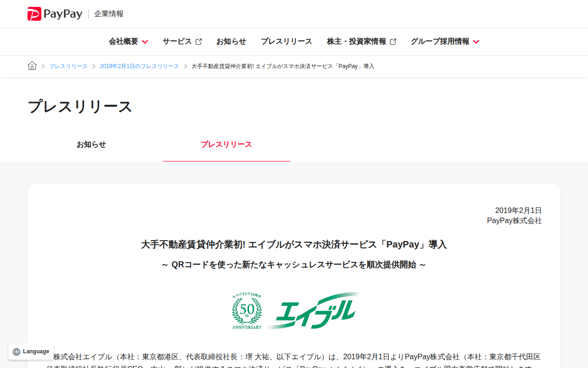Open 株主・投資家情報 link
588x368 pixels.
pos(362,41)
